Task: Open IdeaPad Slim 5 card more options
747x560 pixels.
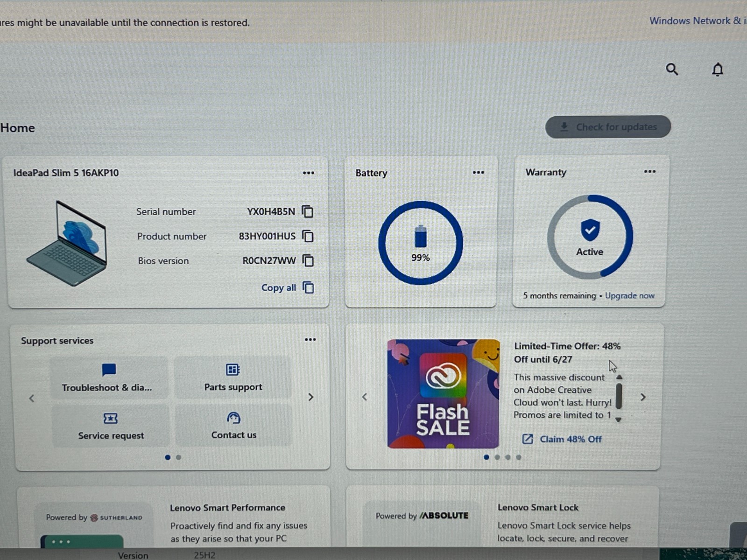Action: (x=309, y=173)
